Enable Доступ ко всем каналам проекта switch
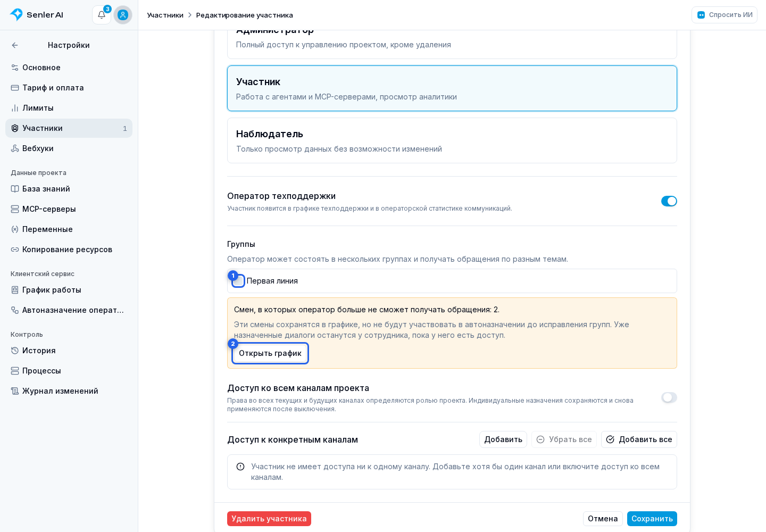The width and height of the screenshot is (766, 532). (x=669, y=397)
